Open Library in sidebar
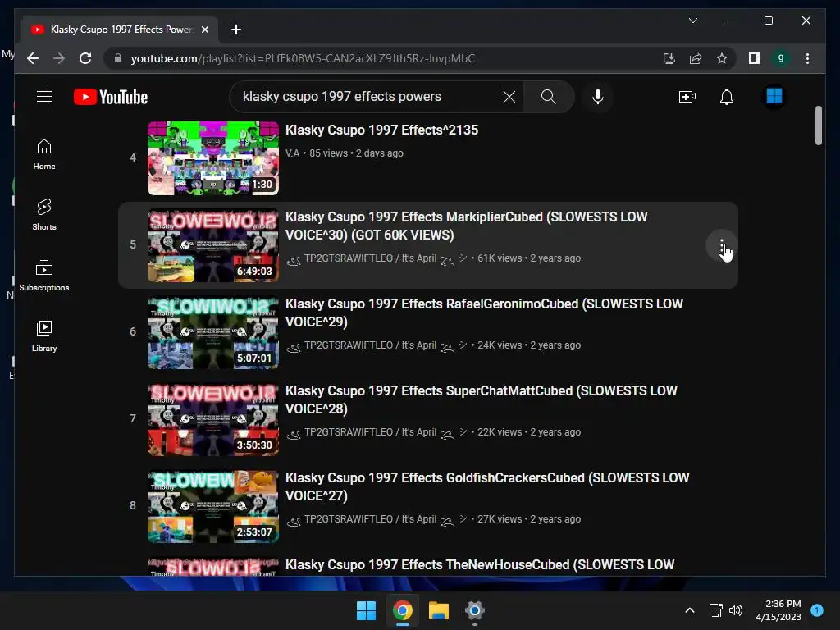Image resolution: width=840 pixels, height=630 pixels. pyautogui.click(x=44, y=336)
